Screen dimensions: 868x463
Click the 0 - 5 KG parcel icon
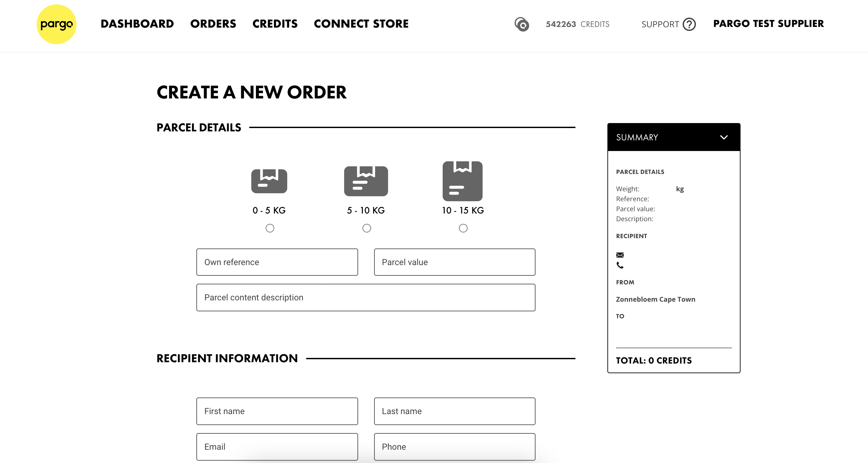(x=269, y=181)
